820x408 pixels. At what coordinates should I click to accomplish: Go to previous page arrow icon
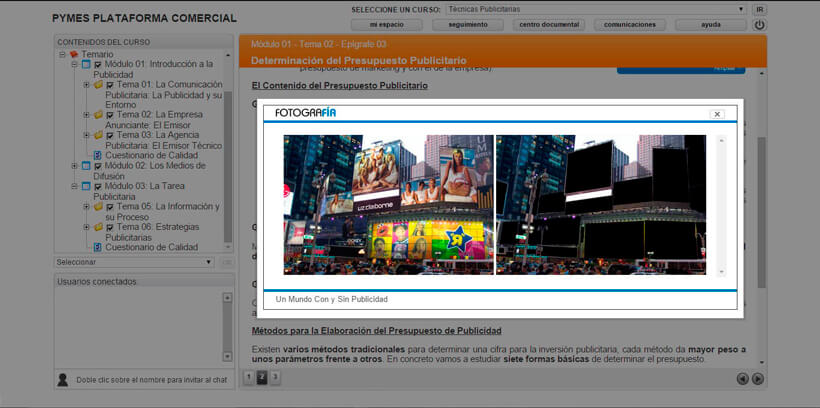(x=742, y=378)
